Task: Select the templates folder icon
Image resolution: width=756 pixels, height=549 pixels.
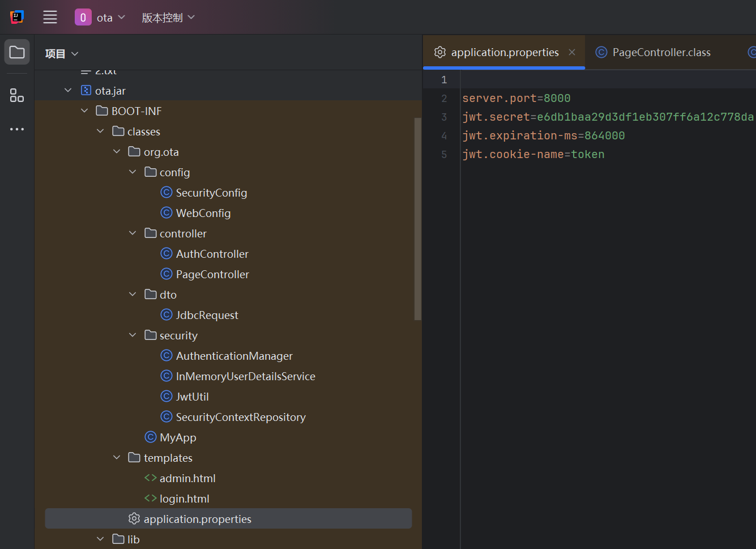Action: [x=134, y=457]
